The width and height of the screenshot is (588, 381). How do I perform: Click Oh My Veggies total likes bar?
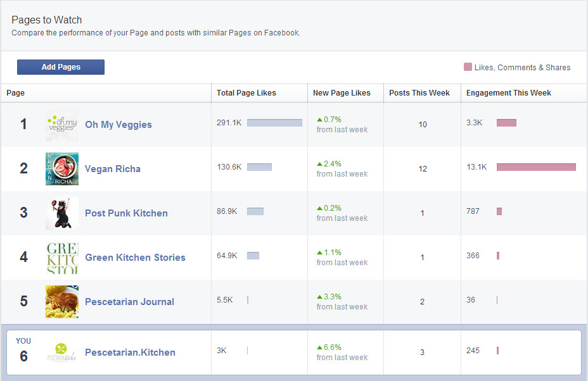pos(274,123)
